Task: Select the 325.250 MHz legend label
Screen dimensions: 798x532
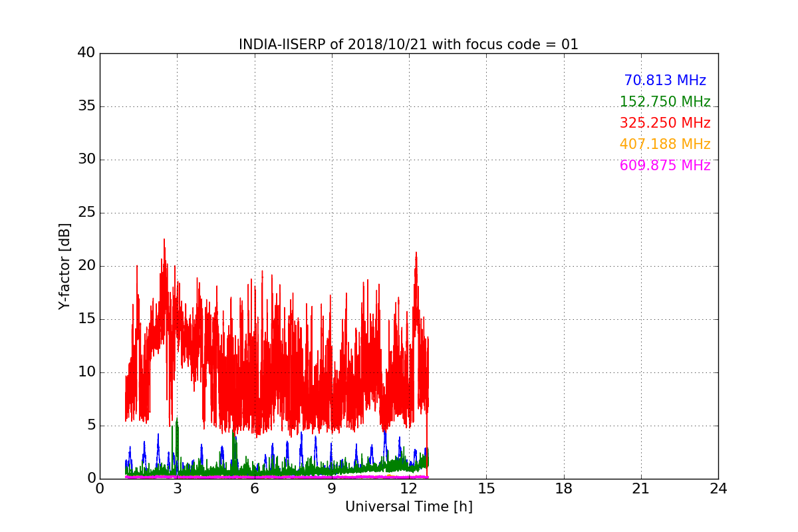Action: click(665, 123)
